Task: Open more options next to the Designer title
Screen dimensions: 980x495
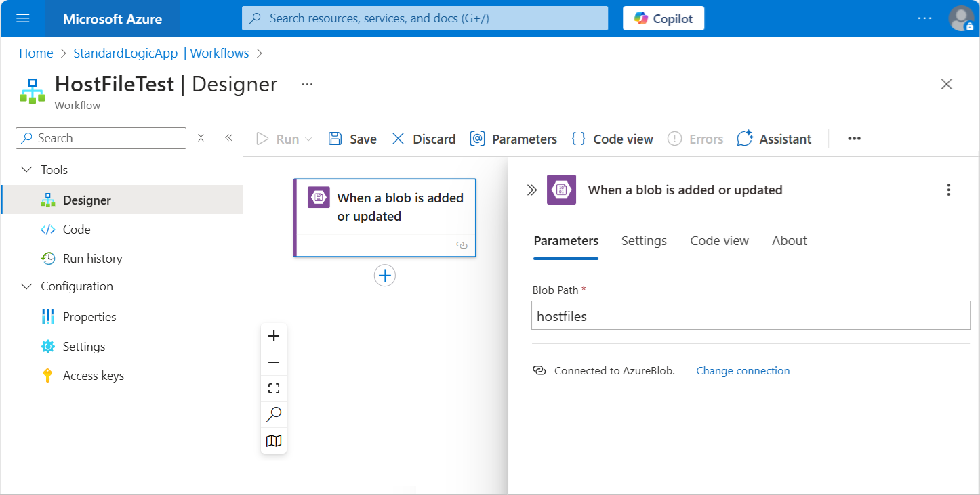Action: pos(307,84)
